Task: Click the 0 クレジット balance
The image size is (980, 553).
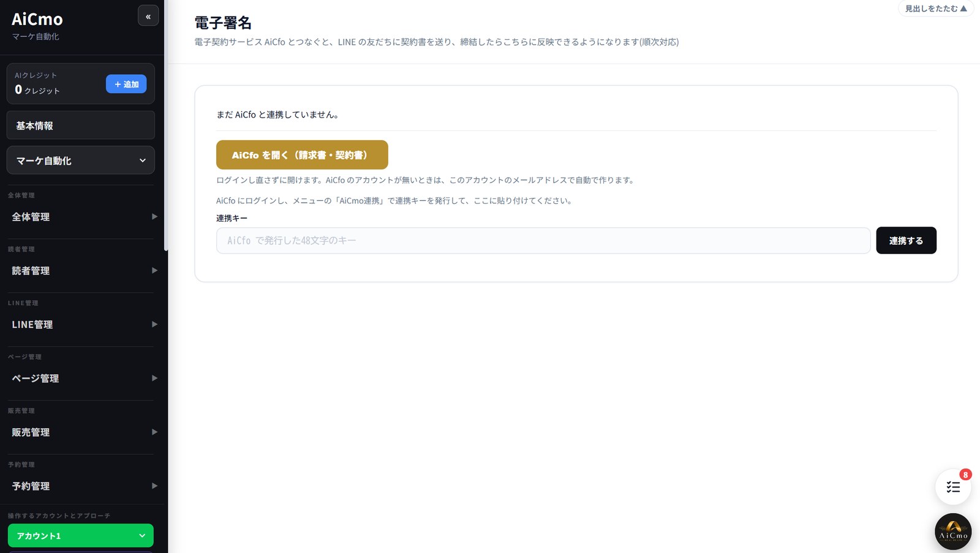Action: (37, 90)
